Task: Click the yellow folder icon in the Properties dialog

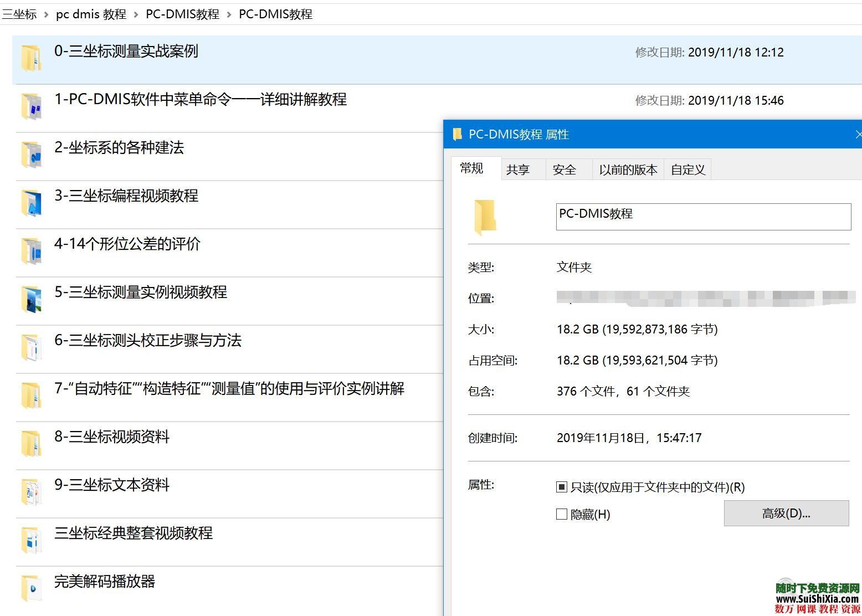Action: (484, 217)
